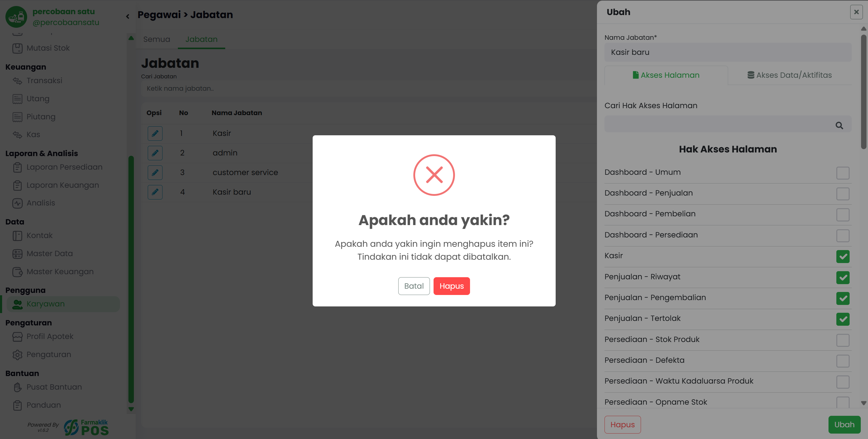Click the Cari Jabatan search box

[x=369, y=89]
